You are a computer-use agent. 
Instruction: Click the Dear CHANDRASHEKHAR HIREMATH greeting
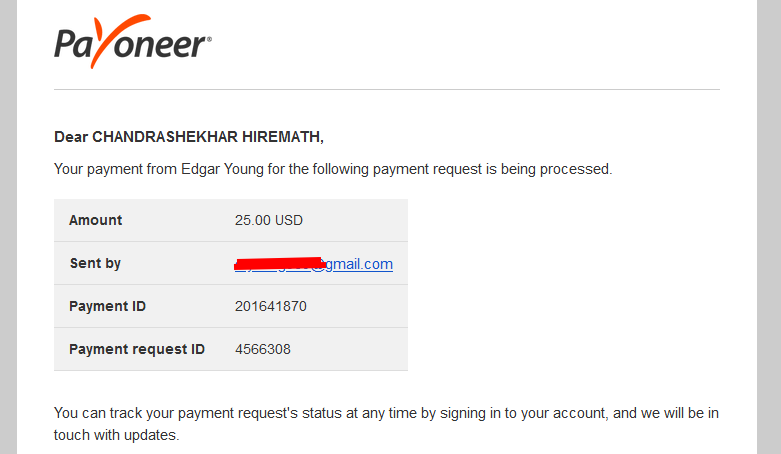point(189,137)
